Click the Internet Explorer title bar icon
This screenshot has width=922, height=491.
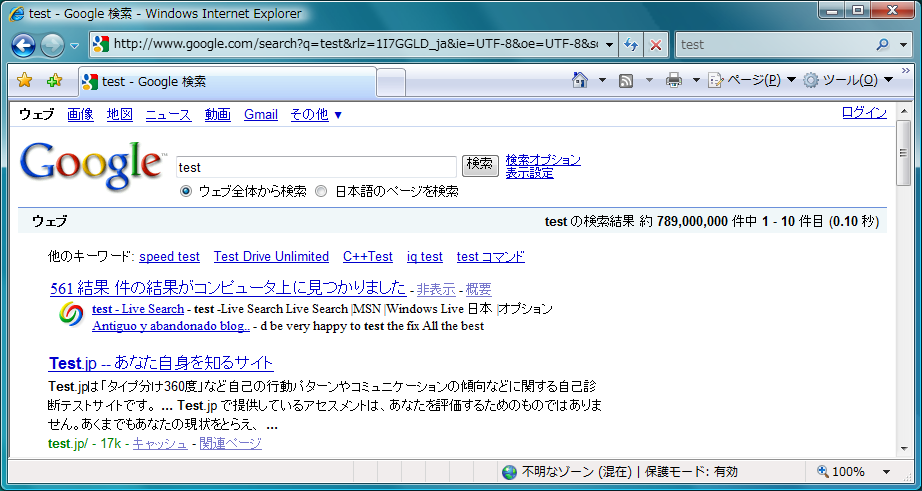pyautogui.click(x=17, y=14)
